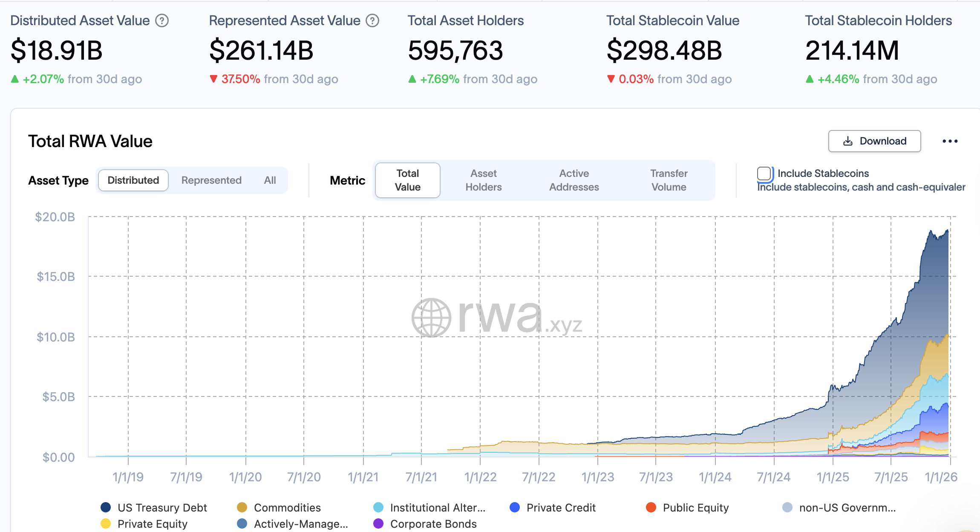Viewport: 980px width, 532px height.
Task: Open the three-dots more options menu
Action: [x=950, y=141]
